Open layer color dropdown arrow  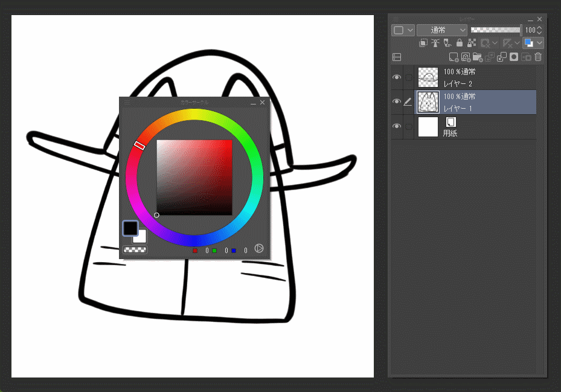[x=539, y=43]
